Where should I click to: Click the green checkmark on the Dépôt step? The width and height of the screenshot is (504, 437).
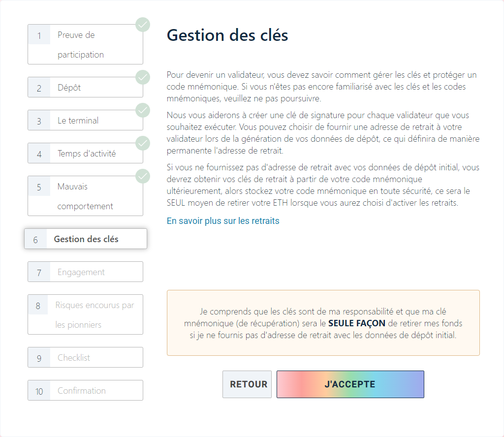(143, 77)
